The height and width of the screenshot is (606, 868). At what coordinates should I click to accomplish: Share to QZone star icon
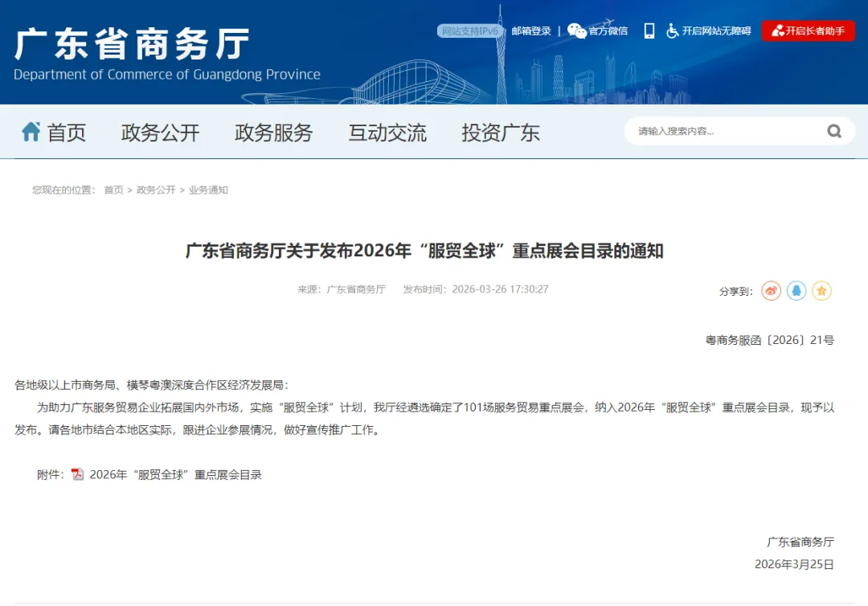click(x=821, y=291)
